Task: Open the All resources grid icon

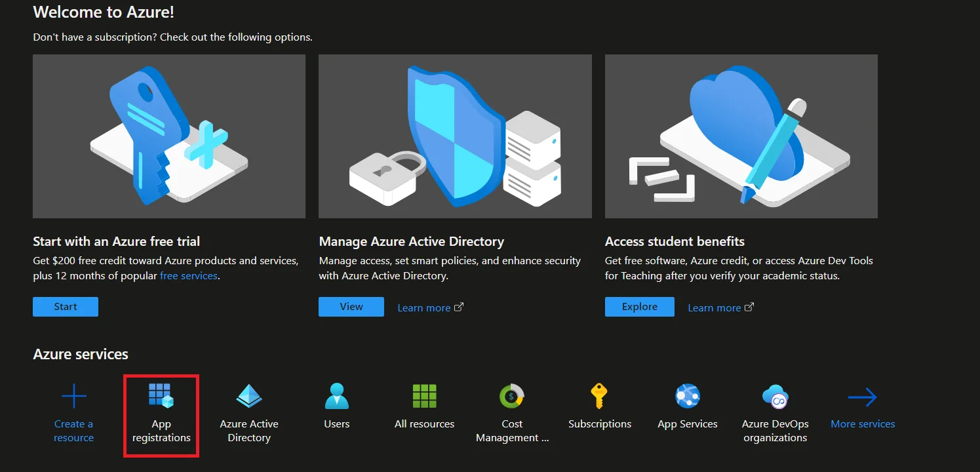Action: (425, 397)
